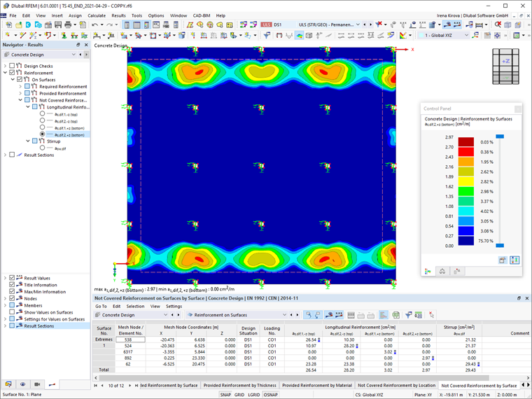Click the table export spreadsheet icon
This screenshot has width=532, height=399.
(x=396, y=315)
